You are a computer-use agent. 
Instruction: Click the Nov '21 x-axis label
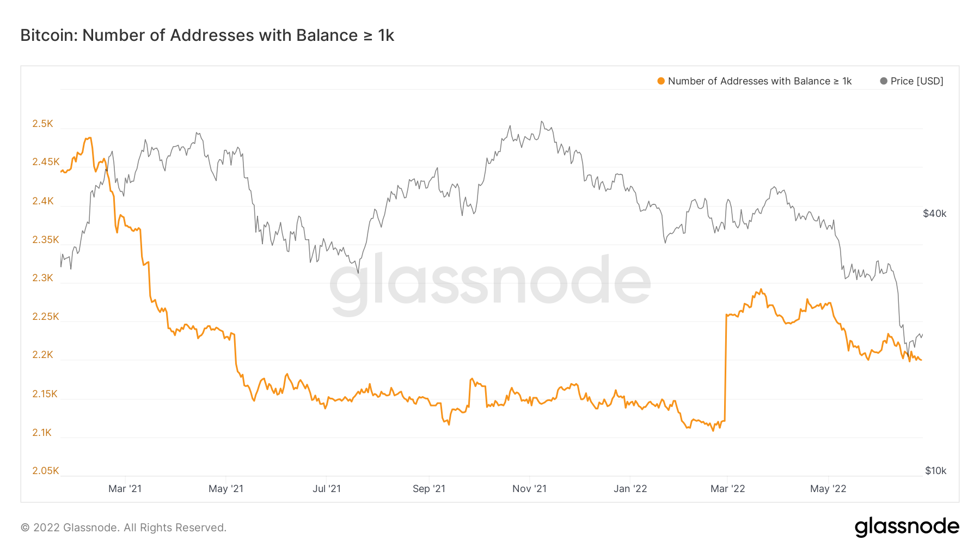click(x=529, y=489)
